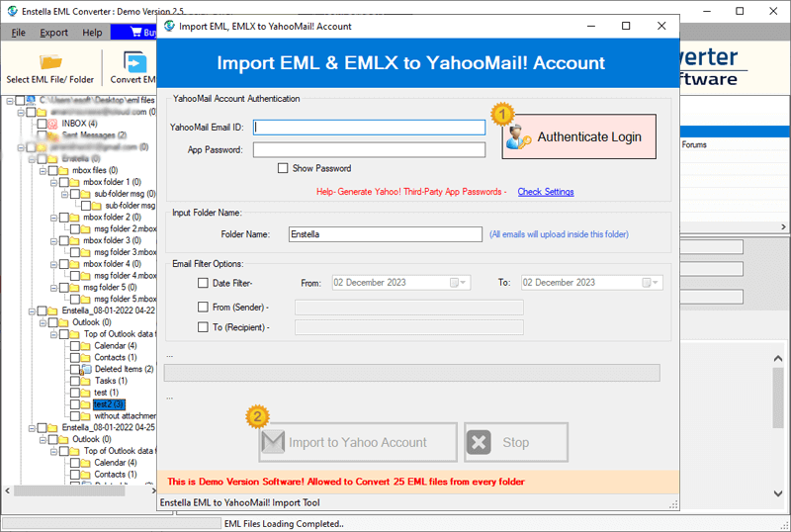Click the import progress bar
The image size is (791, 532).
(411, 373)
